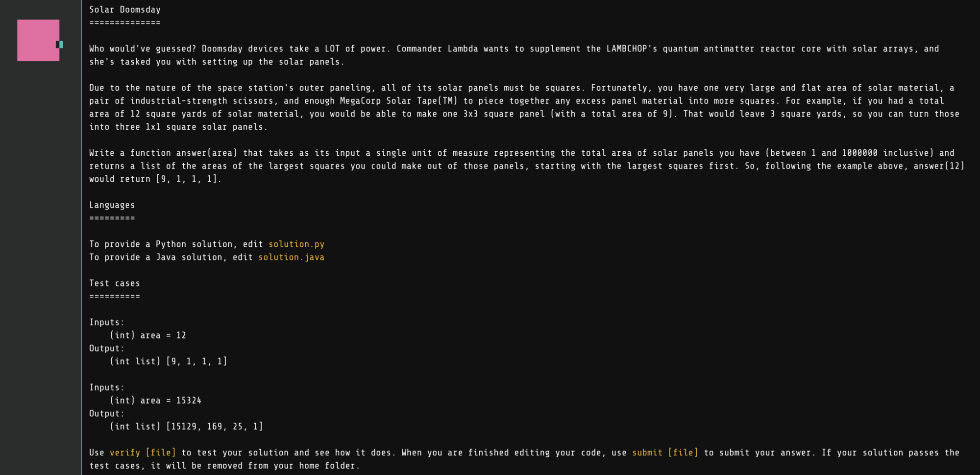Screen dimensions: 980x475
Task: Click the submit [file] command text
Action: coord(665,452)
